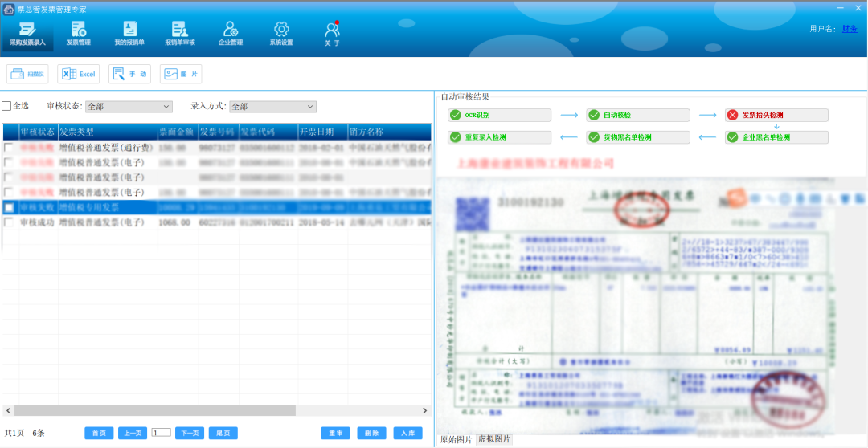Click the 扫描仪 scanner import button

(28, 74)
